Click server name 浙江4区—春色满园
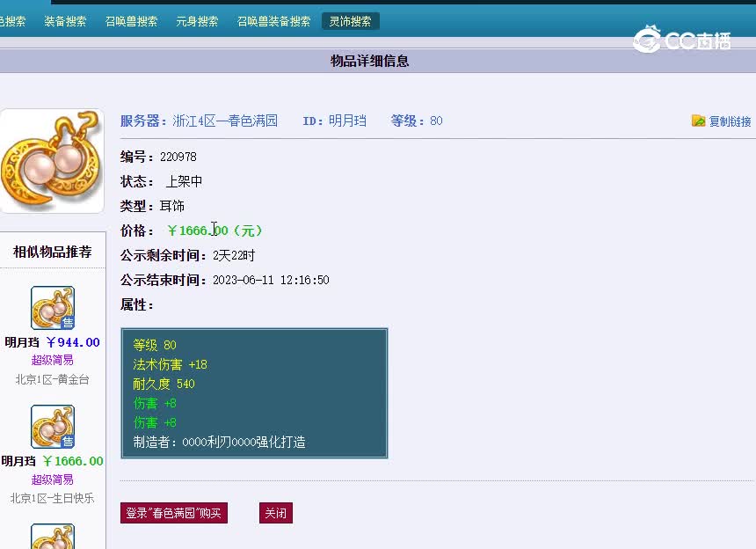This screenshot has height=549, width=756. click(x=225, y=121)
